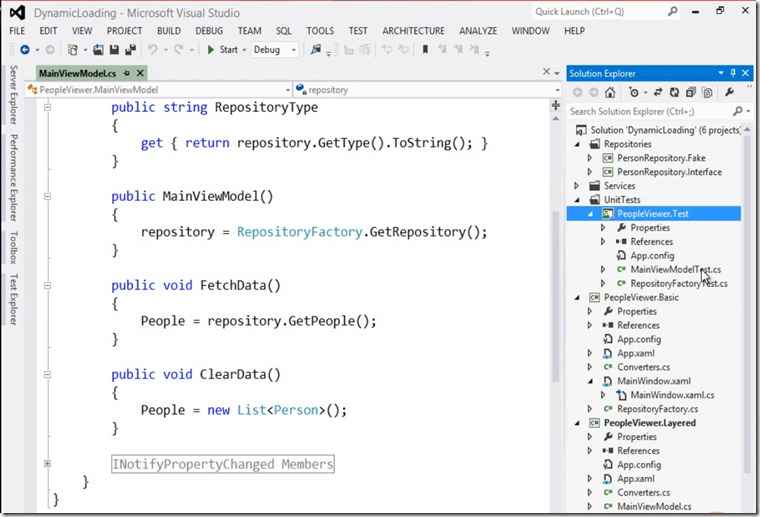The image size is (760, 517).
Task: Click the editor split-window handle icon
Action: [556, 105]
